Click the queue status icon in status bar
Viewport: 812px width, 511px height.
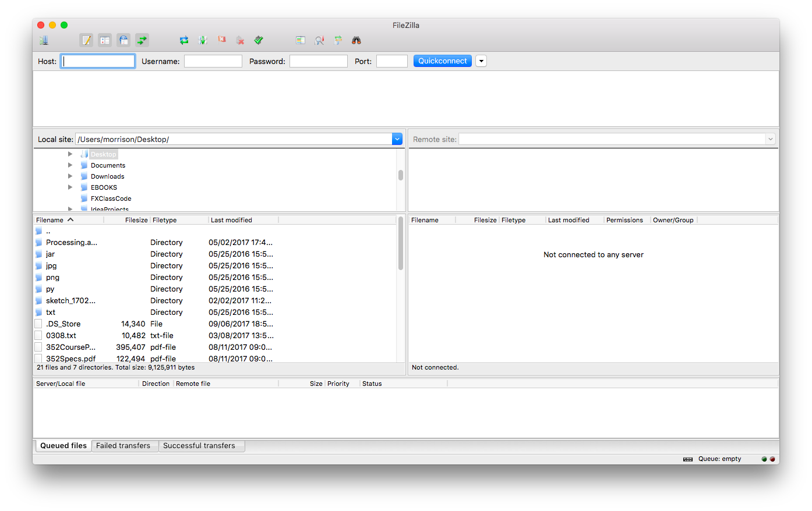pyautogui.click(x=688, y=459)
